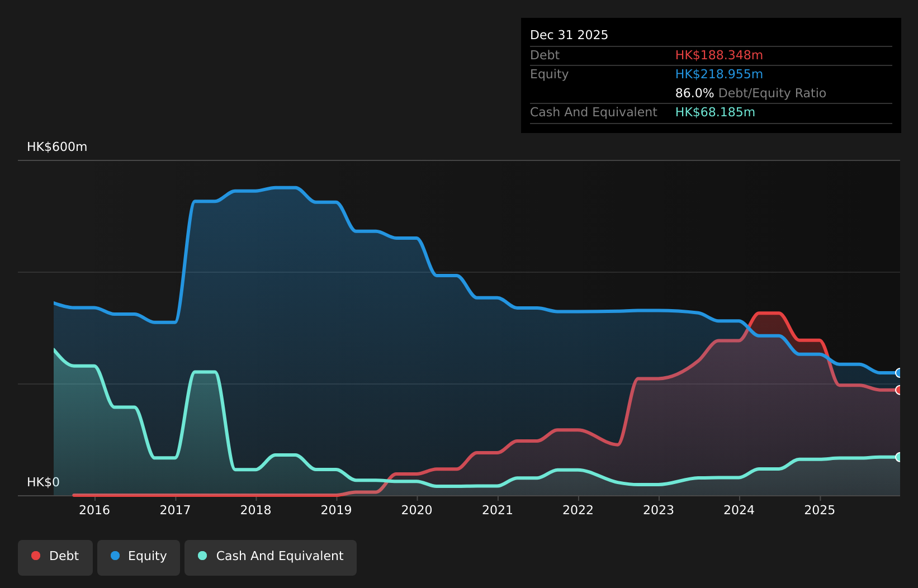Click the 2023 x-axis label
Image resolution: width=918 pixels, height=588 pixels.
click(659, 510)
